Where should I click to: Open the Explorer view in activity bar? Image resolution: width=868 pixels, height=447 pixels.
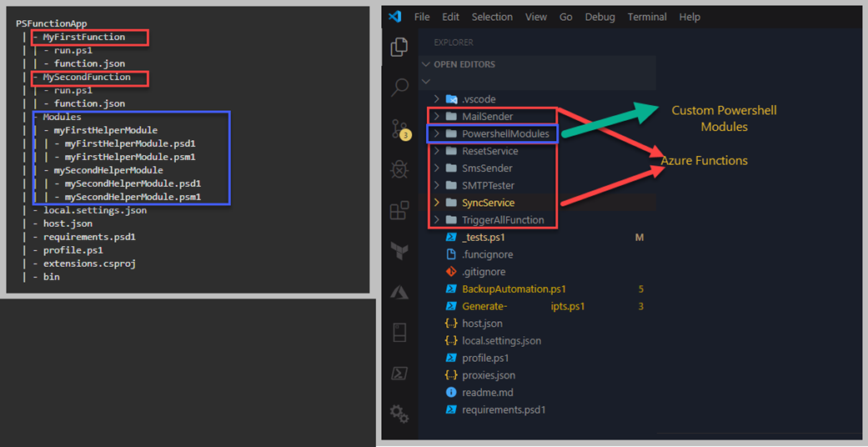pos(399,48)
